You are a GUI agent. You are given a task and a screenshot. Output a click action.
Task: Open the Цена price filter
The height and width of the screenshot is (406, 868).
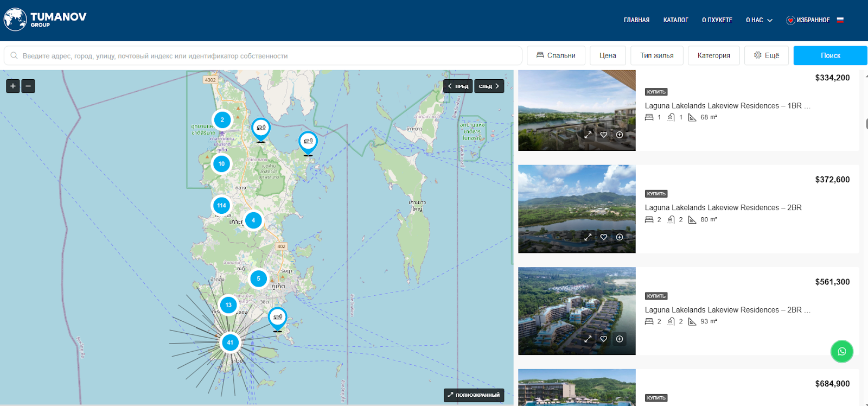[x=608, y=55]
